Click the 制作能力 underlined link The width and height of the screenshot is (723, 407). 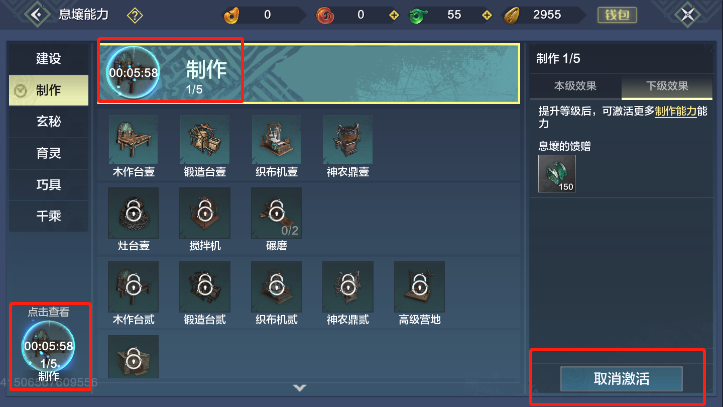coord(676,111)
